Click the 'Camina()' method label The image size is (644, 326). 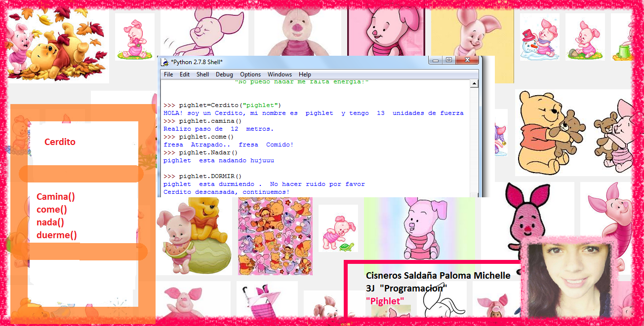tap(56, 197)
